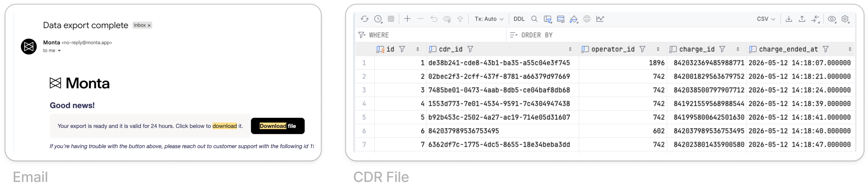
Task: Open the filter funnel on charge_ended_at column
Action: point(825,49)
